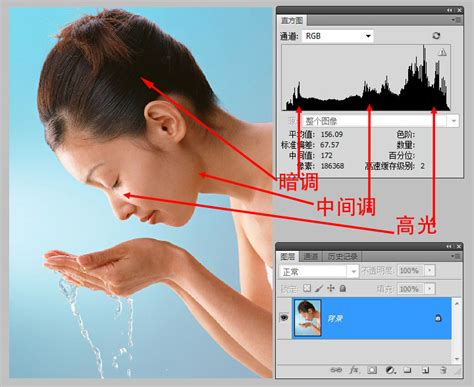Switch to the 历史记录 history tab
This screenshot has height=387, width=474.
point(342,256)
